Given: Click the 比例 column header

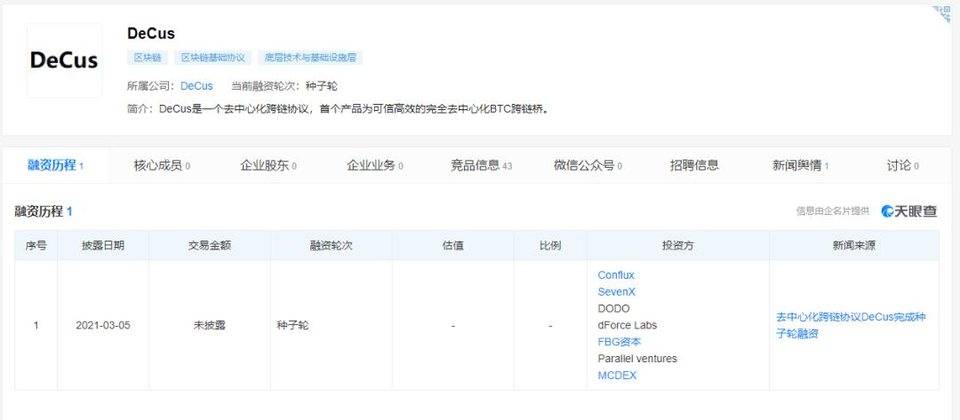Looking at the screenshot, I should click(550, 246).
